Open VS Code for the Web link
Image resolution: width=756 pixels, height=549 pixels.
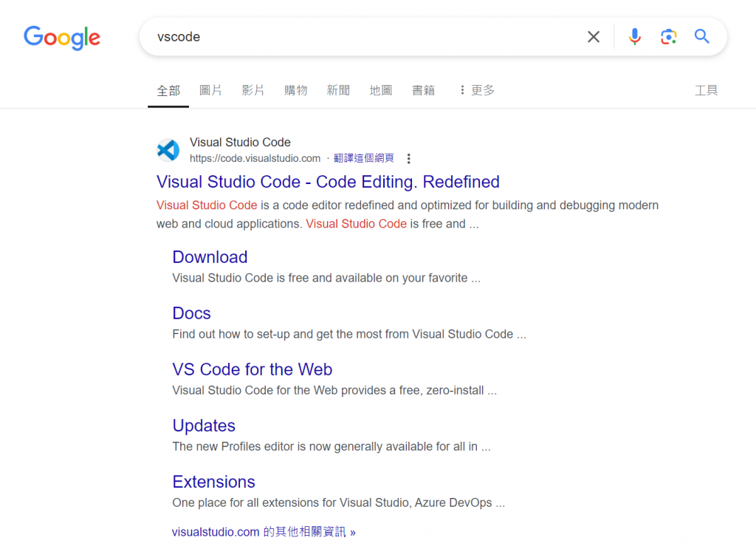(x=252, y=369)
